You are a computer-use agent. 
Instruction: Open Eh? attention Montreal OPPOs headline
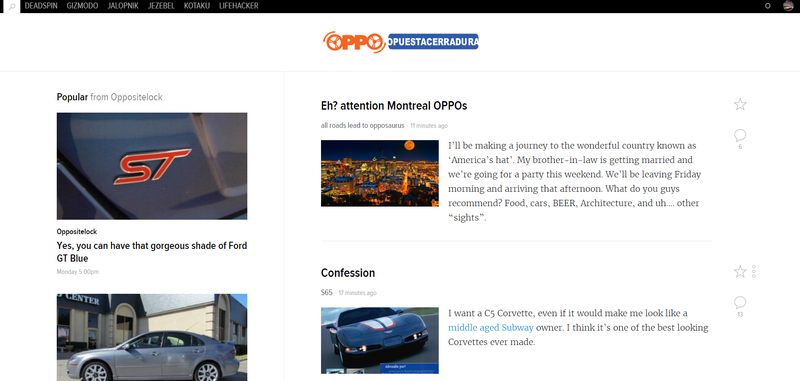point(394,106)
